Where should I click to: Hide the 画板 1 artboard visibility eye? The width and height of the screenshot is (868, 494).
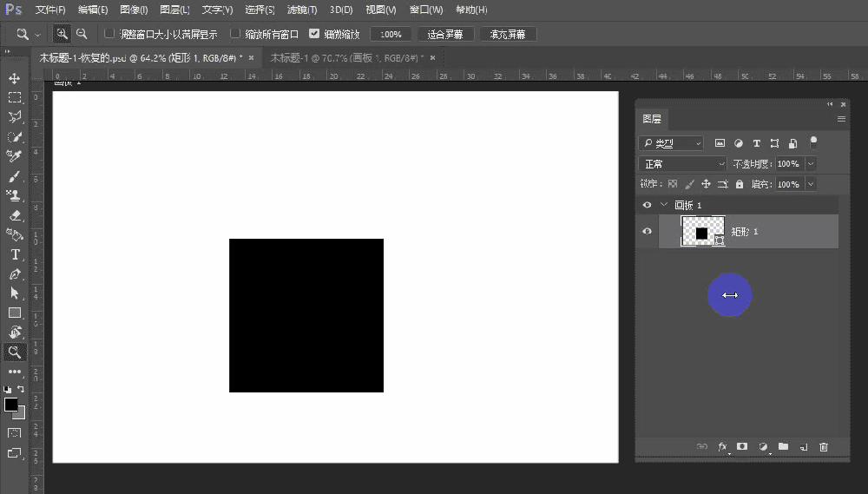pyautogui.click(x=648, y=205)
